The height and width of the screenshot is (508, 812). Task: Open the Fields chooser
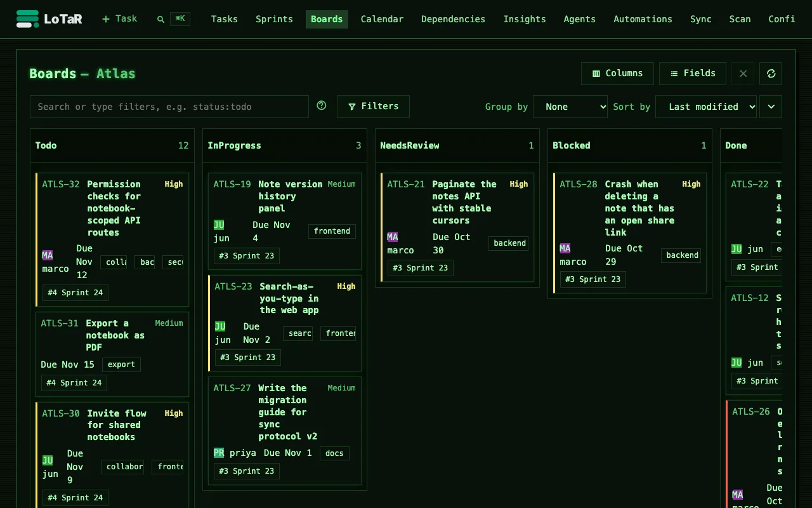pyautogui.click(x=693, y=74)
